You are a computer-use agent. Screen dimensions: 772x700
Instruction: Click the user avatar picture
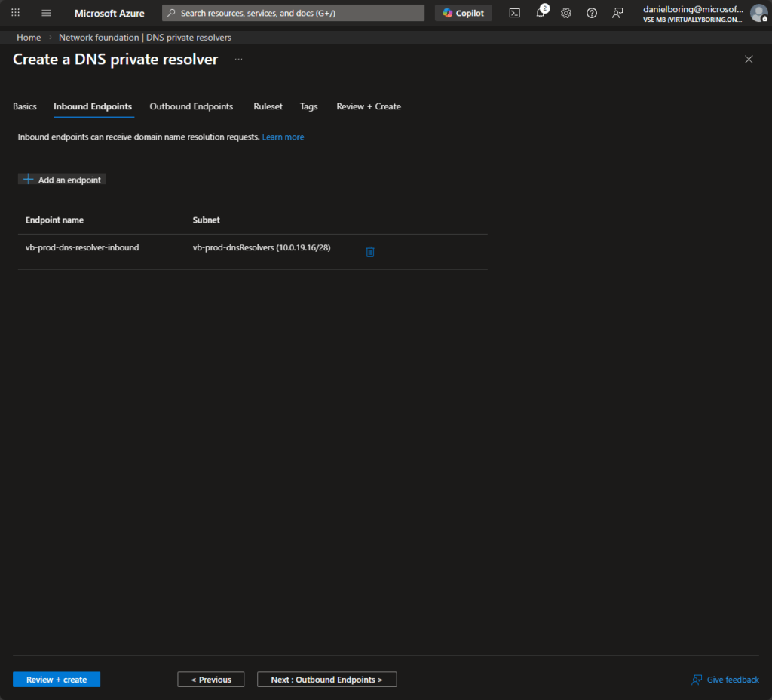pyautogui.click(x=758, y=14)
